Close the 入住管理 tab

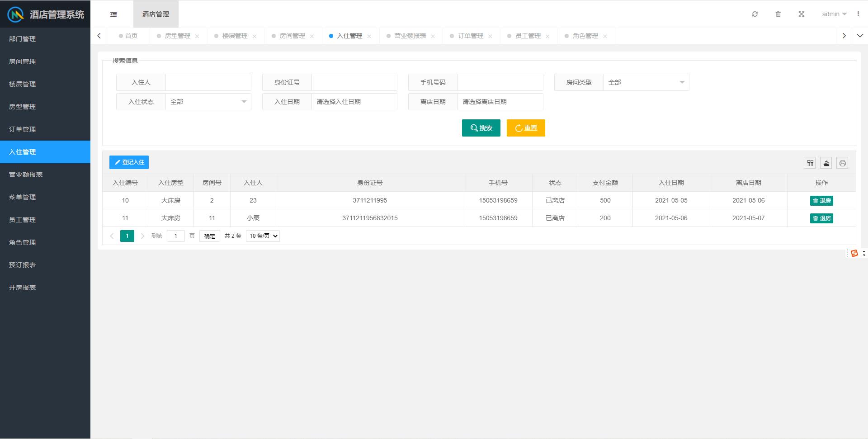point(369,36)
